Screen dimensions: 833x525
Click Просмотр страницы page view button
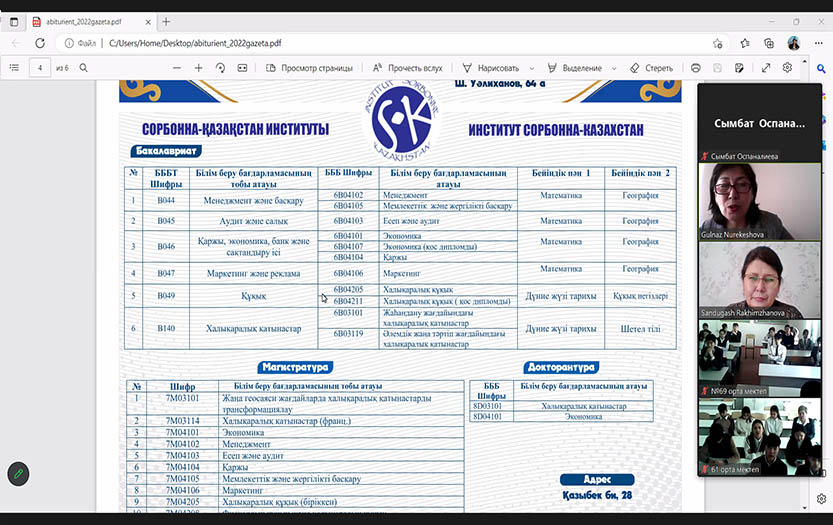tap(309, 68)
